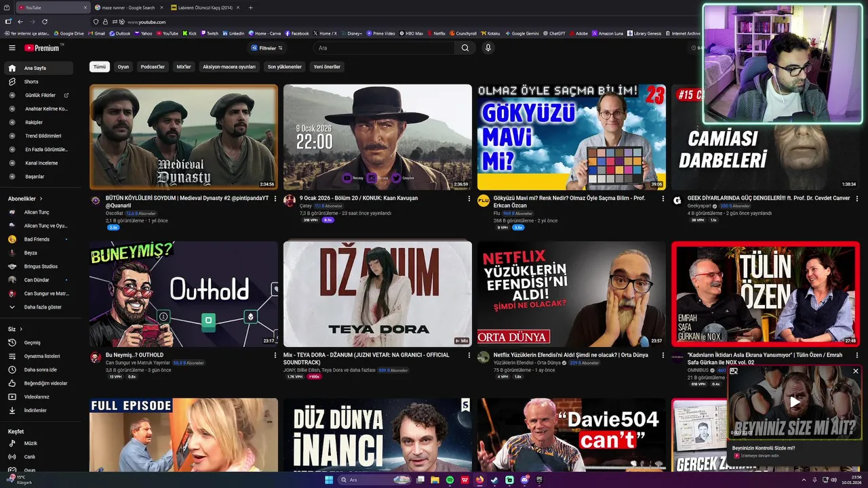
Task: Open Davie504 can't video thumbnail
Action: pyautogui.click(x=571, y=434)
